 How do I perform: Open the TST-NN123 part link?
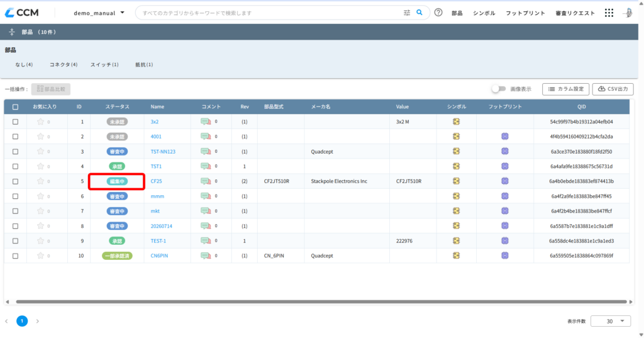pos(163,151)
